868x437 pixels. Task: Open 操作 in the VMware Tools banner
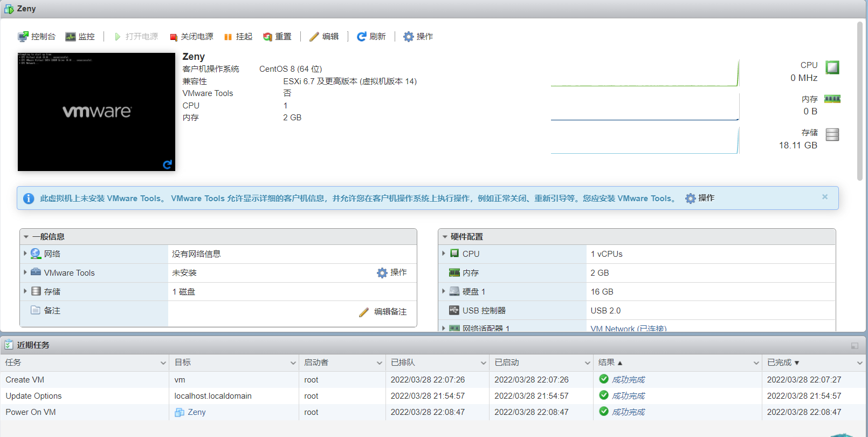[700, 198]
